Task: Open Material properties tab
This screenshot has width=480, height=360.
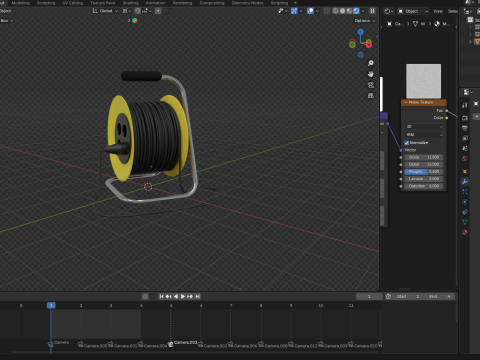Action: coord(465,232)
